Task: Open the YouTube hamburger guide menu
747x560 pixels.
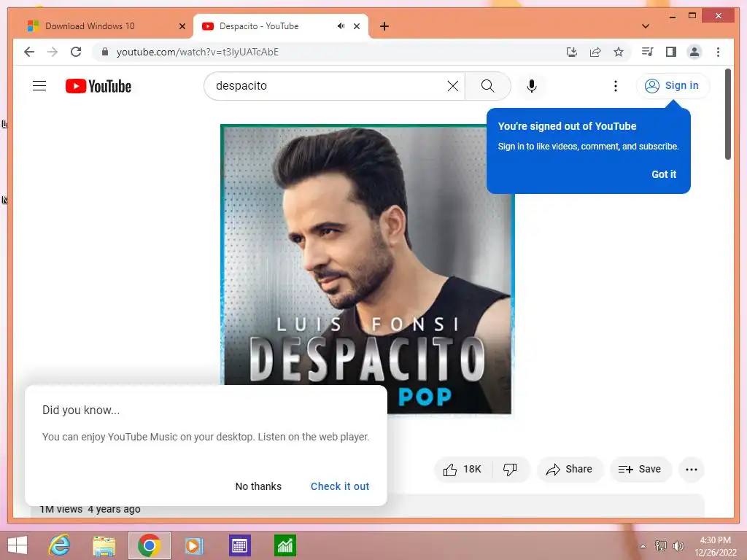Action: 39,86
